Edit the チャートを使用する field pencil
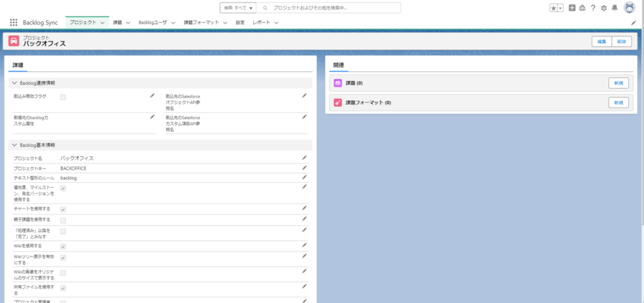This screenshot has width=644, height=303. pos(304,208)
